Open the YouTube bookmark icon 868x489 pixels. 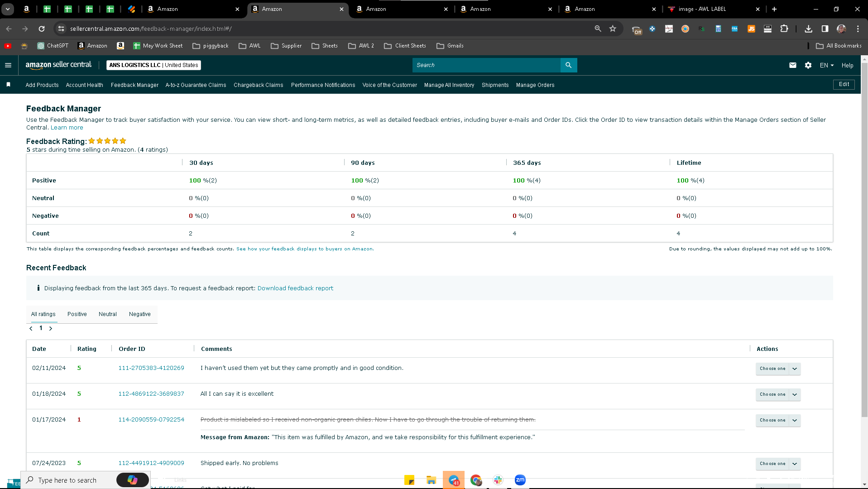pyautogui.click(x=8, y=46)
